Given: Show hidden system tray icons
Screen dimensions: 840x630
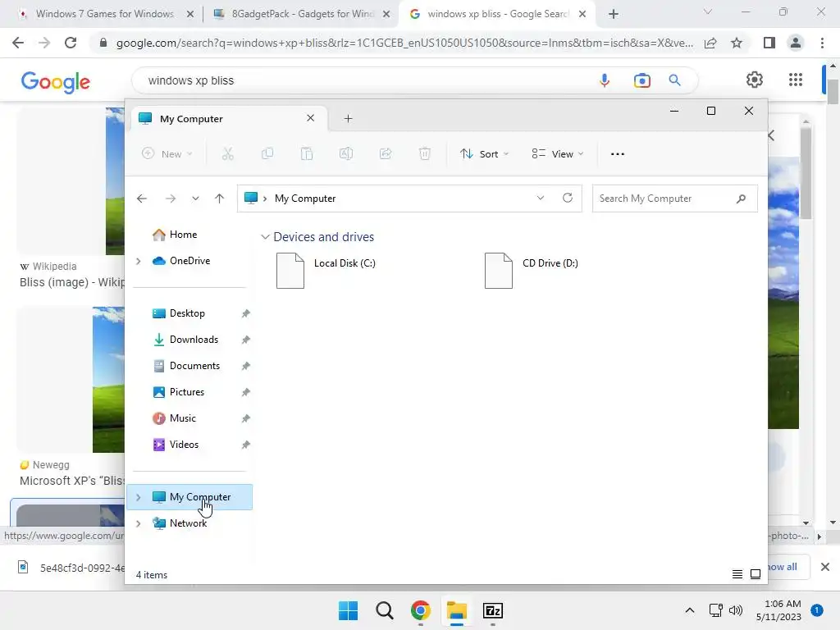Looking at the screenshot, I should 689,610.
